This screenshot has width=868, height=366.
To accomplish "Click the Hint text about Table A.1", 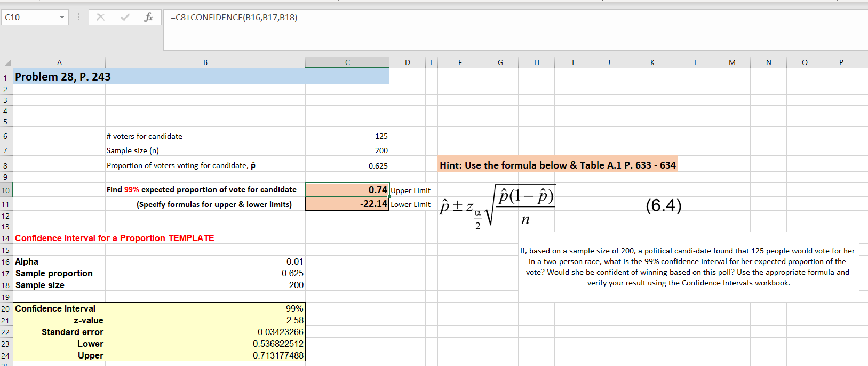I will (558, 165).
